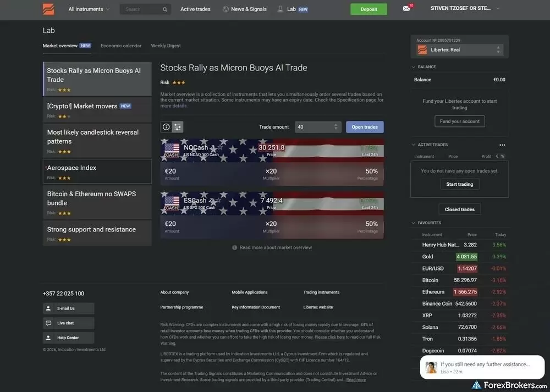
Task: Open the Lisa chat message popup
Action: (482, 367)
